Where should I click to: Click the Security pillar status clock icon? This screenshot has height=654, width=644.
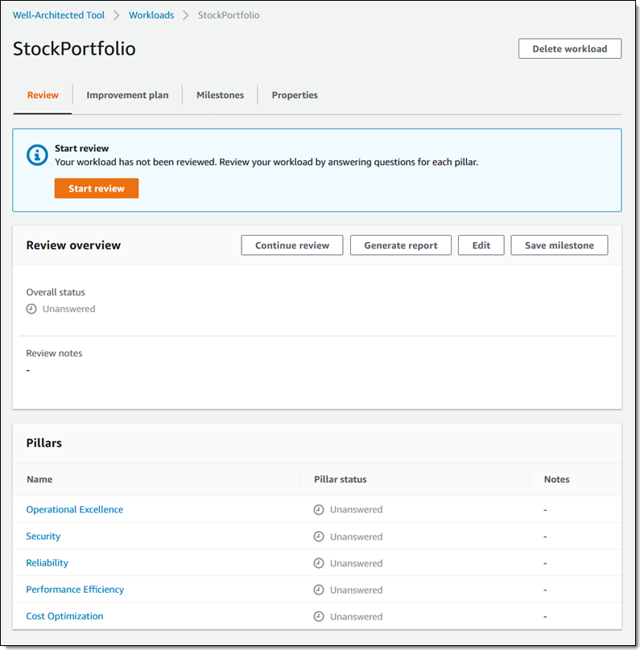coord(319,537)
